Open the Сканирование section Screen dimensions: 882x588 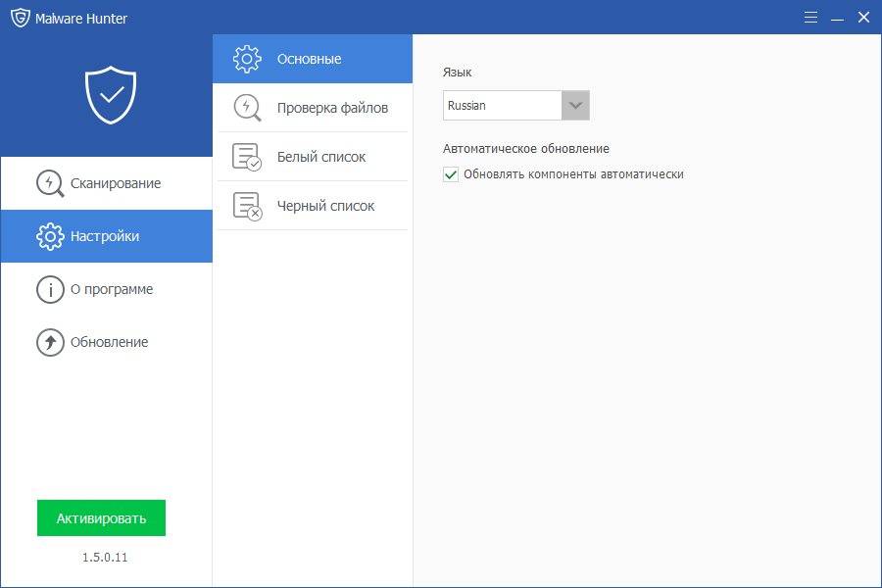pyautogui.click(x=106, y=183)
